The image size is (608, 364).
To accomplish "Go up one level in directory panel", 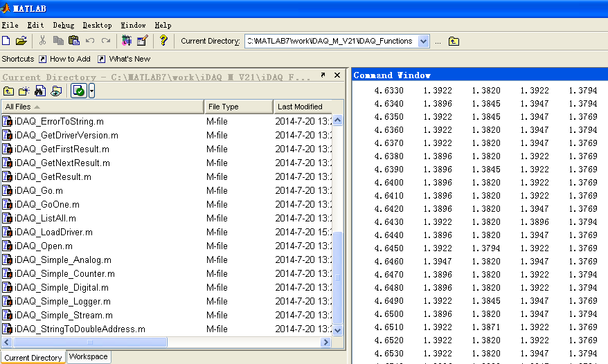I will point(8,91).
